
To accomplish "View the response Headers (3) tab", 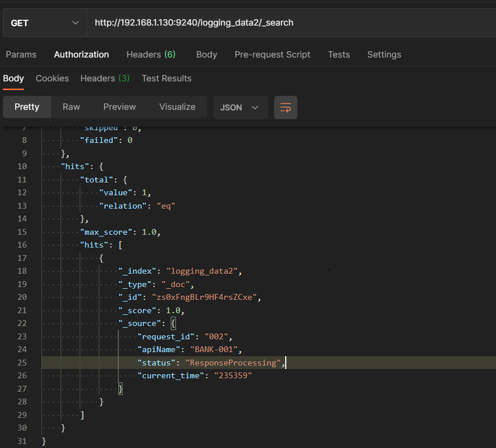I will [105, 78].
